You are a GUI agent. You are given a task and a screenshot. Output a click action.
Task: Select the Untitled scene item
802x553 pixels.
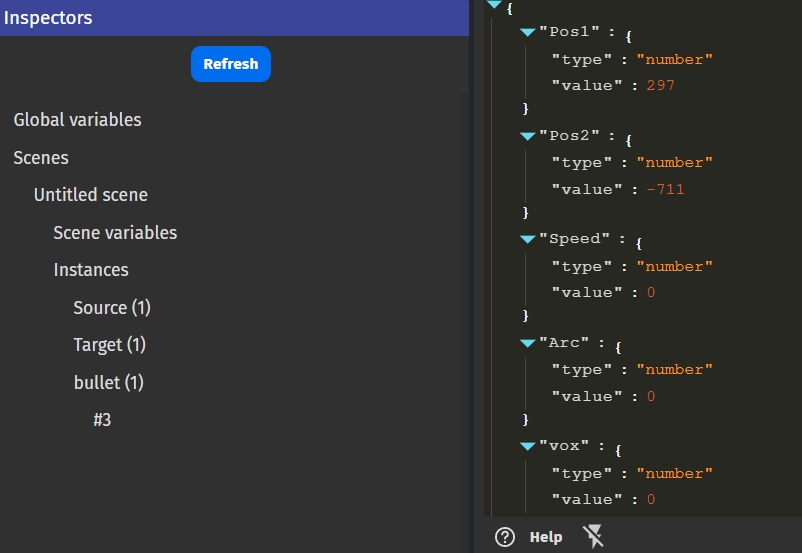click(90, 195)
